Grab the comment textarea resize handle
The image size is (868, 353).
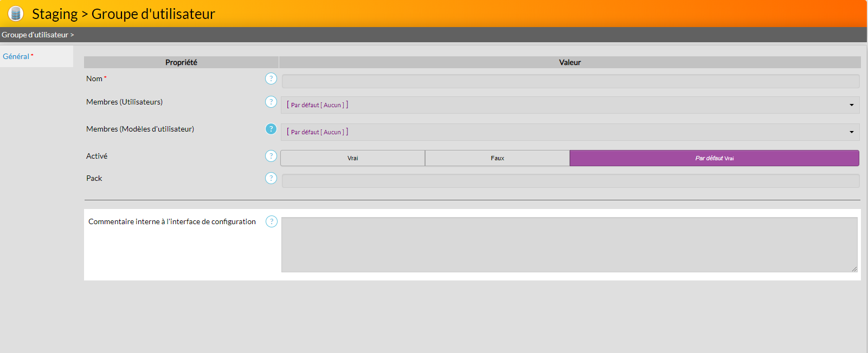coord(854,269)
